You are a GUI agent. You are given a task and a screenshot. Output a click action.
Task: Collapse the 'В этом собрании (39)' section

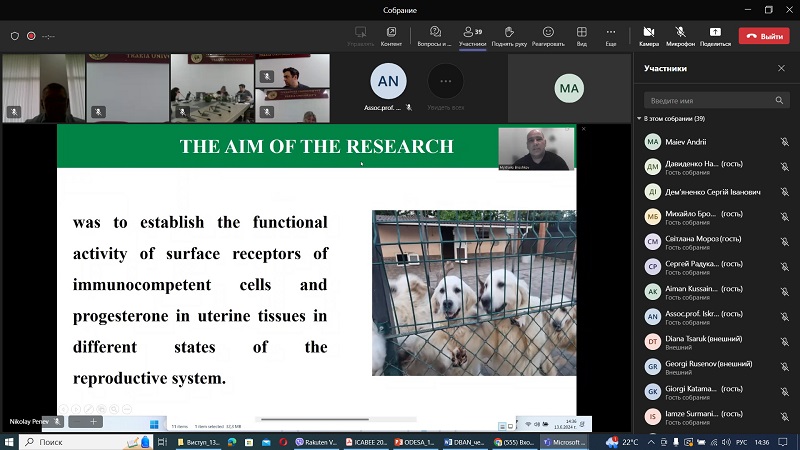(640, 119)
